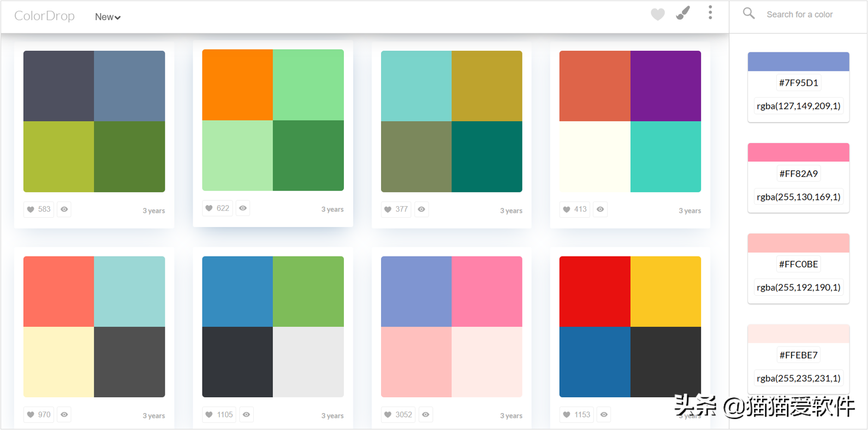
Task: Like the palette with 583 hearts
Action: point(38,210)
